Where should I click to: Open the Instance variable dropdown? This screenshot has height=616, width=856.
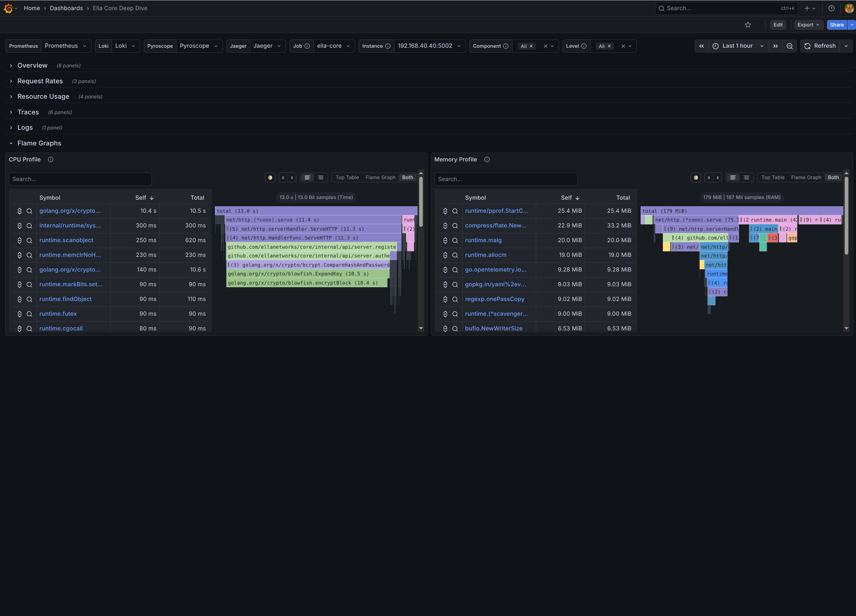click(429, 46)
